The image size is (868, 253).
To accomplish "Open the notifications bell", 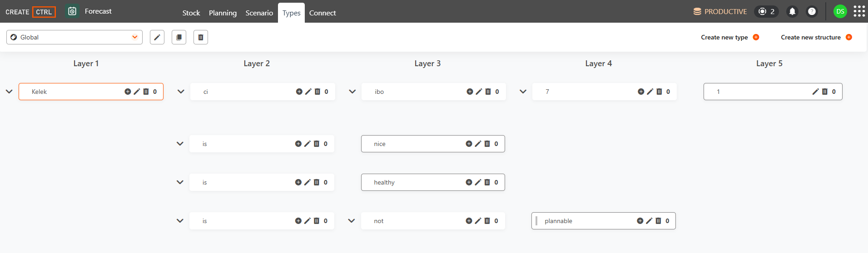I will coord(792,11).
